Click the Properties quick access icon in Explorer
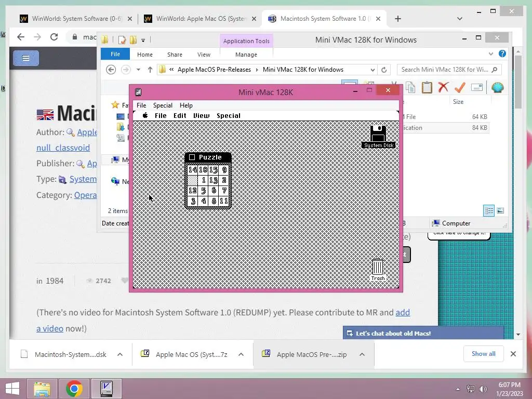 coord(122,40)
